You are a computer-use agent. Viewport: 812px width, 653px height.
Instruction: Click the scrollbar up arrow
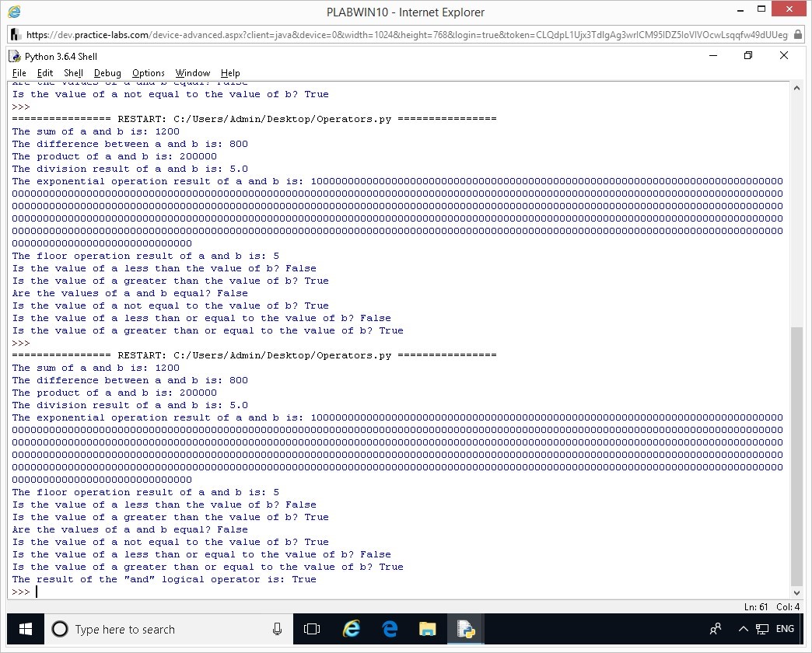click(x=796, y=88)
